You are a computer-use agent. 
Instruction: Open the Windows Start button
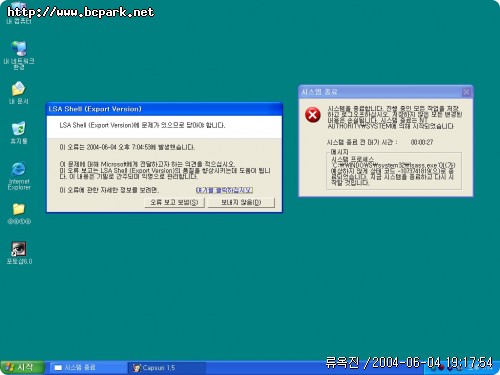tap(22, 368)
